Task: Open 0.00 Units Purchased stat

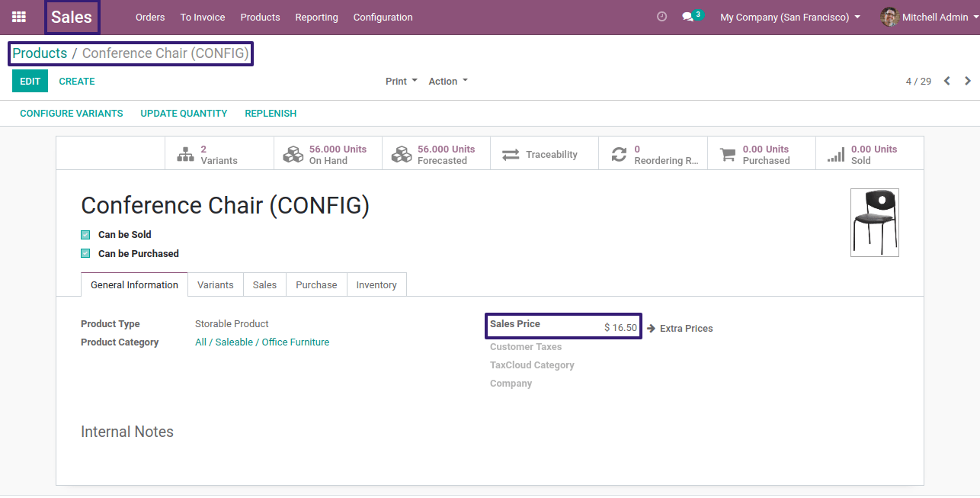Action: [761, 154]
